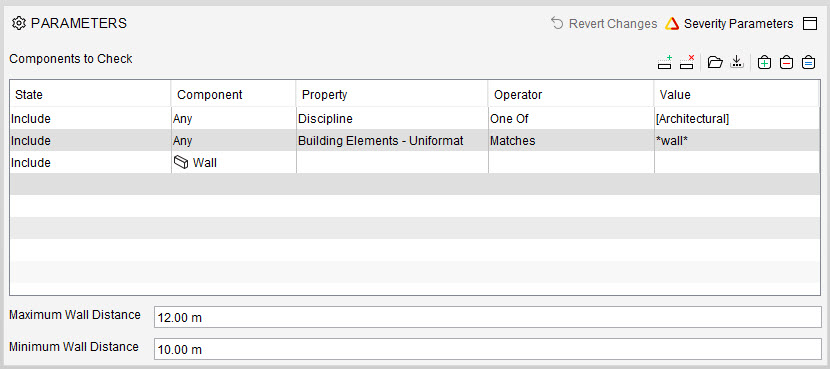Open a saved filter with the folder icon
Viewport: 830px width, 369px height.
(x=715, y=62)
